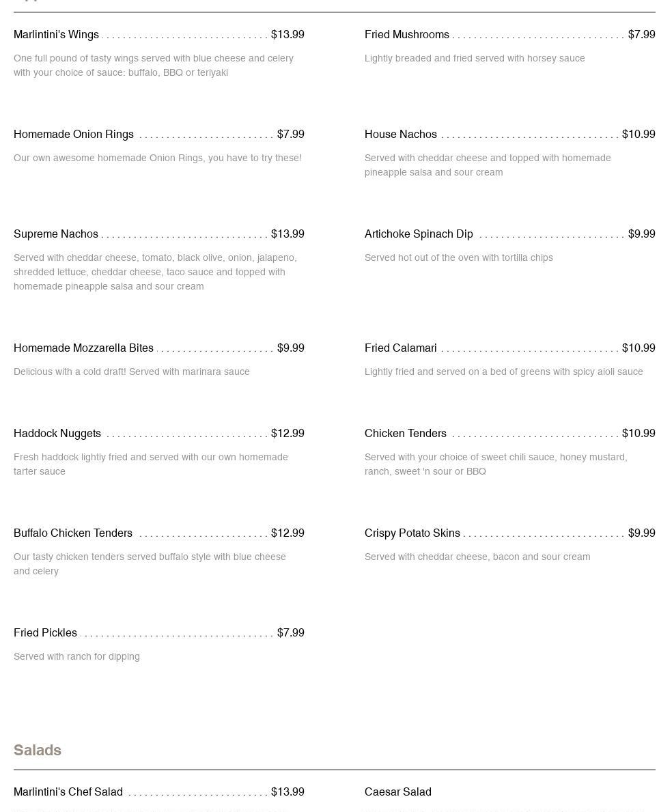The width and height of the screenshot is (659, 812).
Task: Click the Buffalo Chicken Tenders title
Action: [73, 533]
